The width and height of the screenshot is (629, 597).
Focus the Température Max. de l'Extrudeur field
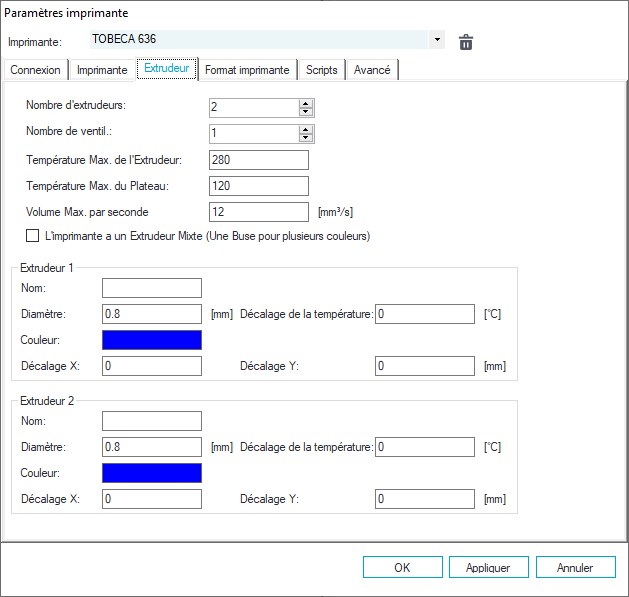click(259, 160)
